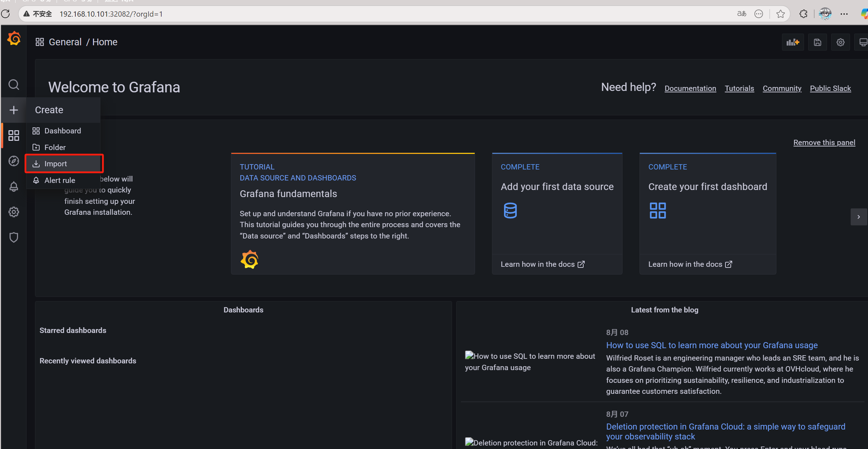Open the SQL Grafana usage blog post title
The image size is (868, 449).
pos(712,345)
